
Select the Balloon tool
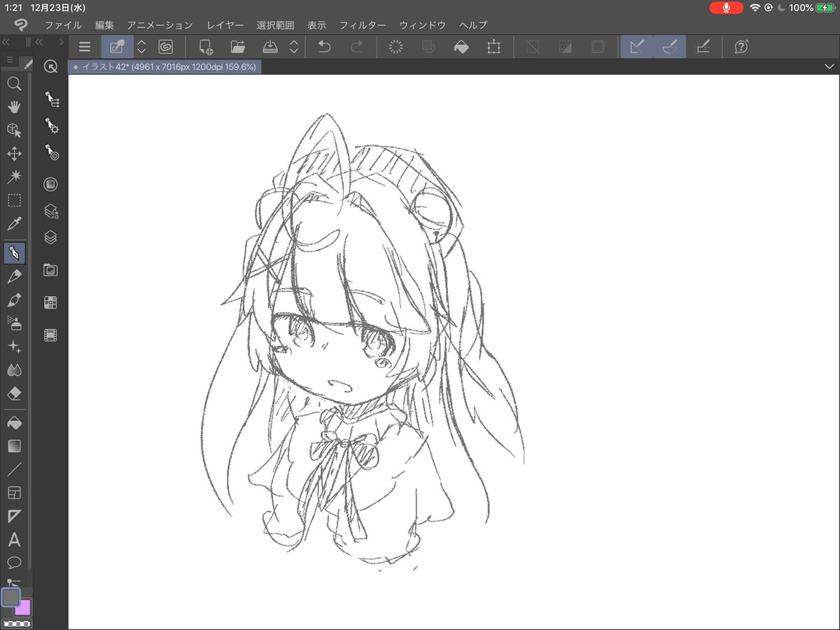point(14,562)
